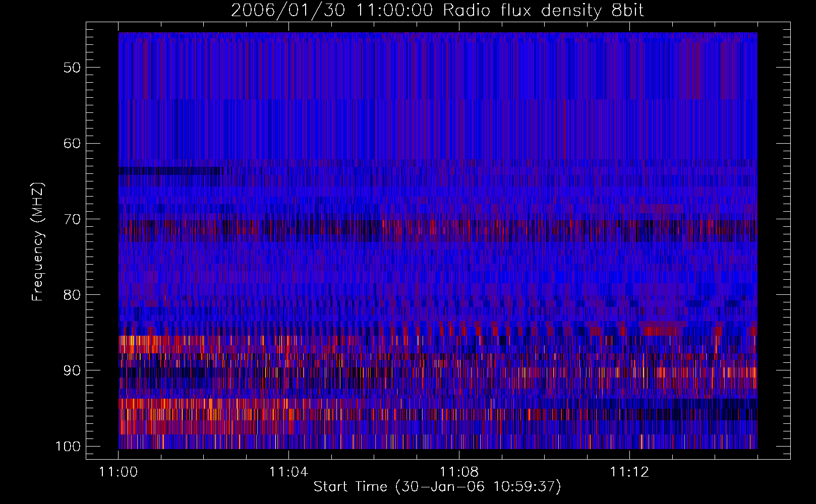Select the 11:12 time tick label
Viewport: 816px width, 504px height.
point(629,472)
